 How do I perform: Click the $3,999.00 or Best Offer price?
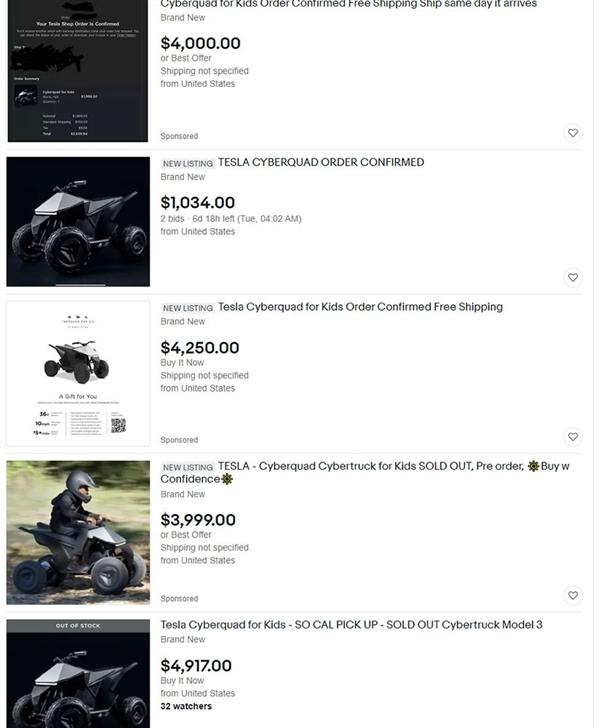click(x=198, y=520)
